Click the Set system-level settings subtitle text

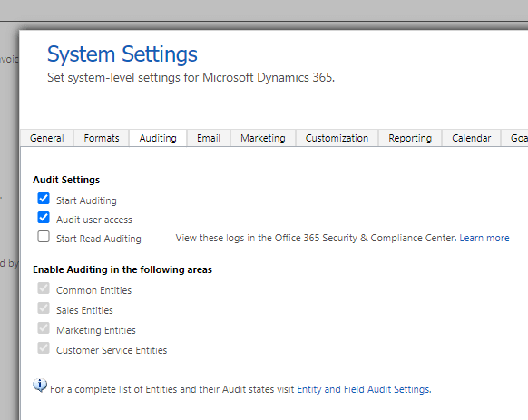(191, 78)
